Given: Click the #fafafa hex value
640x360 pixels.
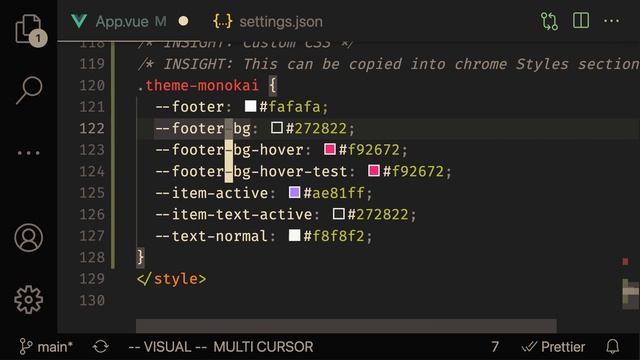Looking at the screenshot, I should (x=290, y=107).
